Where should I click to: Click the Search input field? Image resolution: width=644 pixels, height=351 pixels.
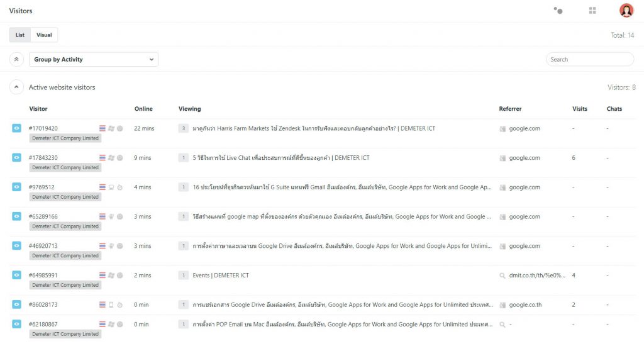(590, 59)
